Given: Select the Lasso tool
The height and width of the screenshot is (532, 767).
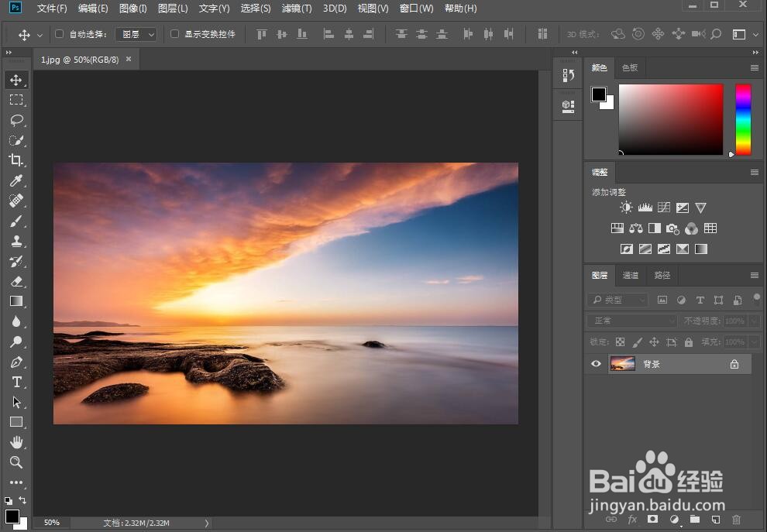Looking at the screenshot, I should tap(16, 120).
